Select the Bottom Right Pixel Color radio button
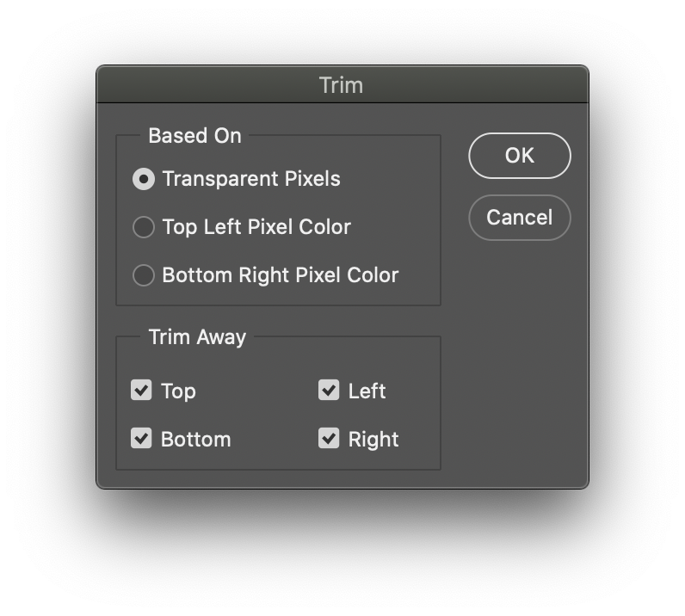This screenshot has height=616, width=685. coord(144,275)
